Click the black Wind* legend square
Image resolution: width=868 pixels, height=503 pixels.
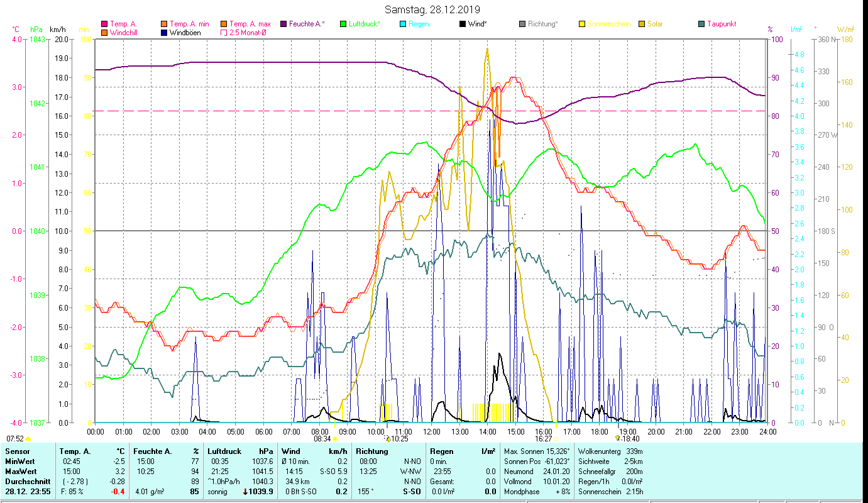tap(463, 24)
